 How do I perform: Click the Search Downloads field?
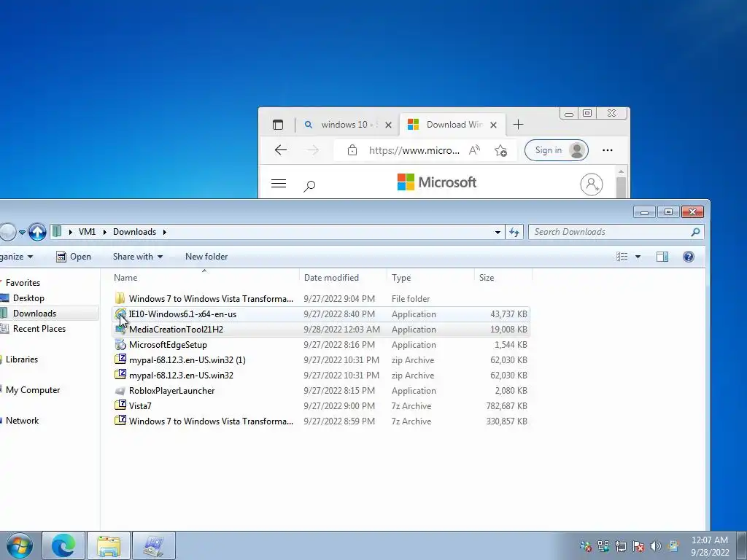(616, 232)
